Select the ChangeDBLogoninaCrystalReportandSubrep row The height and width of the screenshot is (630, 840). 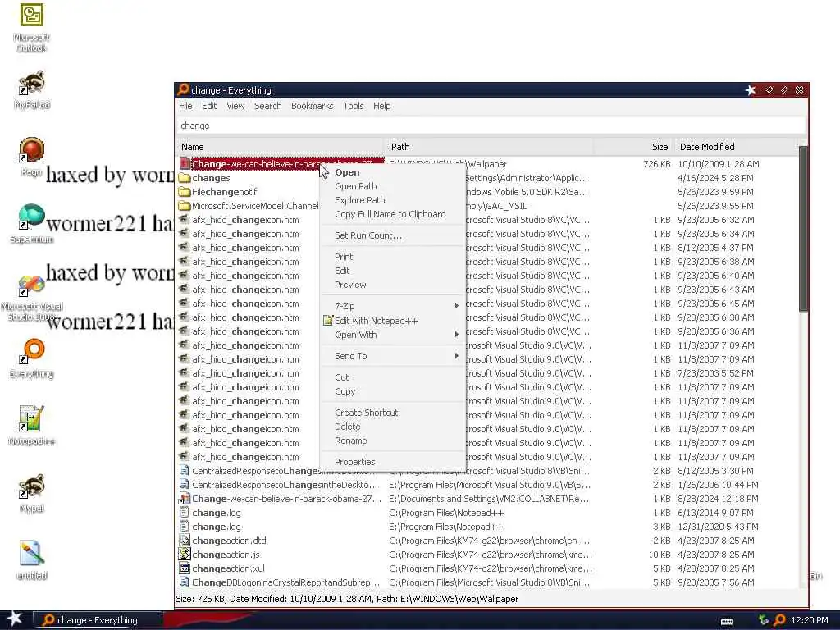[x=486, y=582]
